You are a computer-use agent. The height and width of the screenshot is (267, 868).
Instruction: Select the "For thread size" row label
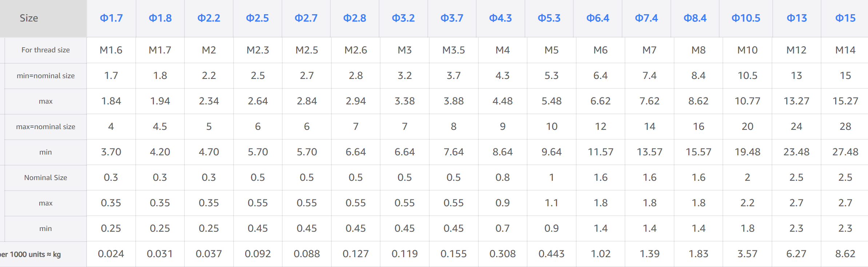(45, 50)
